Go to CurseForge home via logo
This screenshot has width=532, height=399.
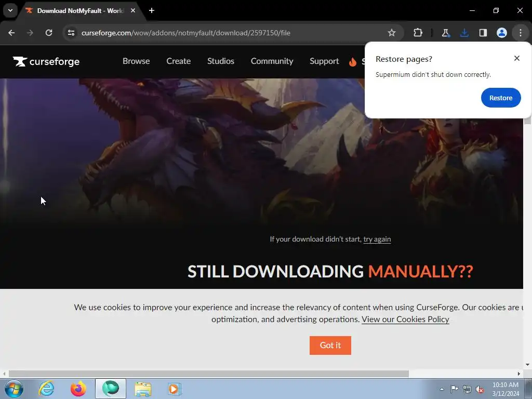46,61
